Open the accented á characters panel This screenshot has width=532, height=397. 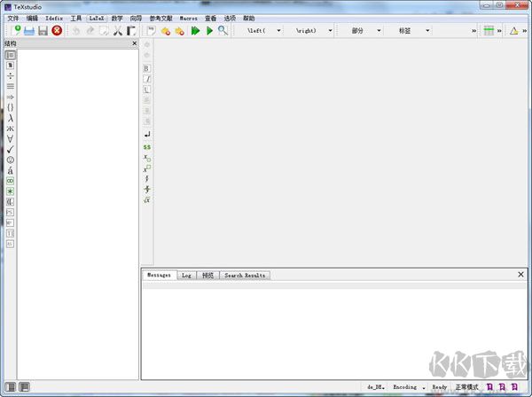[x=10, y=170]
